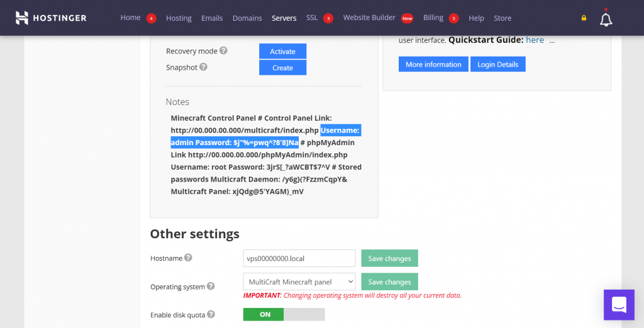Open the Operating system dropdown

click(x=299, y=282)
